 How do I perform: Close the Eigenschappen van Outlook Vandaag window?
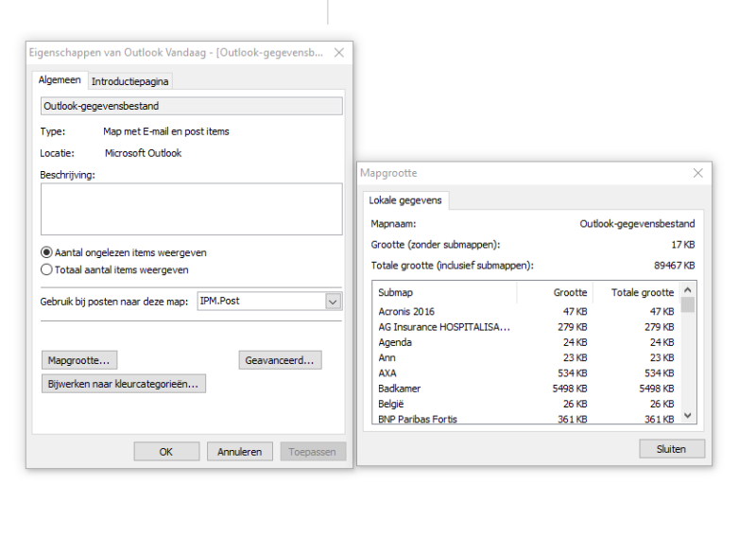[x=339, y=53]
